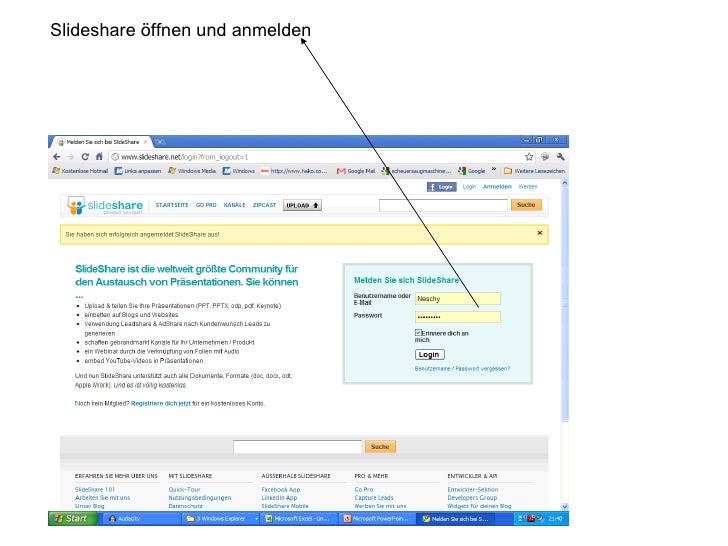The height and width of the screenshot is (546, 728).
Task: Click the bottom search input field
Action: [x=297, y=447]
